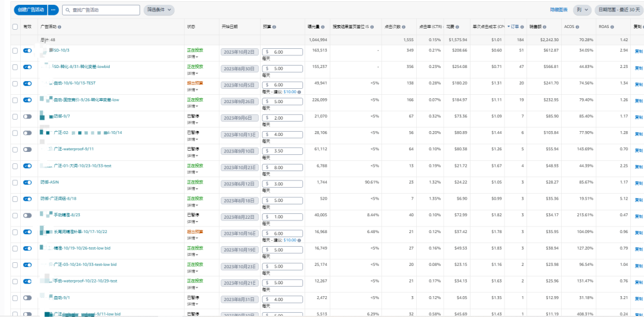Click 复制 in the SD-10/3 row
Image resolution: width=644 pixels, height=317 pixels.
(639, 51)
